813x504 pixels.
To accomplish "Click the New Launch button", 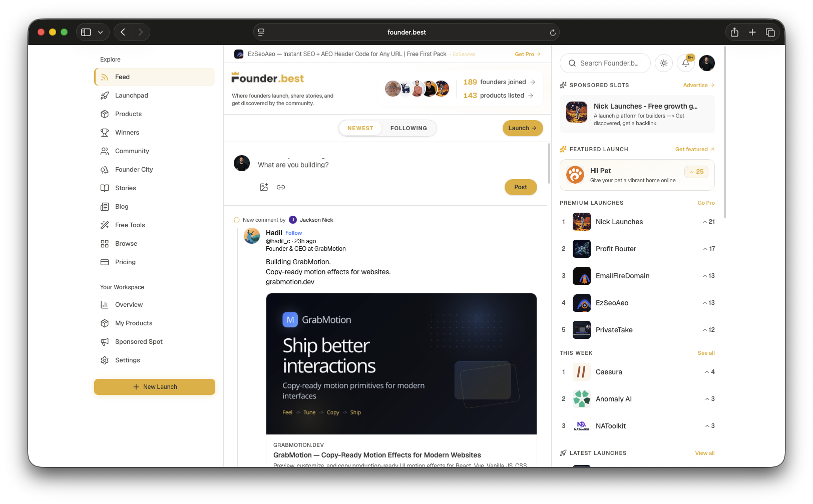I will click(x=155, y=387).
